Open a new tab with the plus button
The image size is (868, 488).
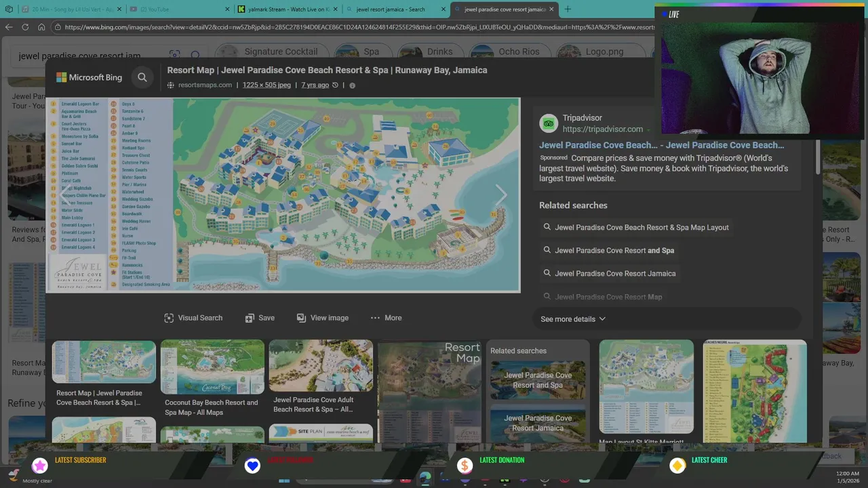(568, 9)
